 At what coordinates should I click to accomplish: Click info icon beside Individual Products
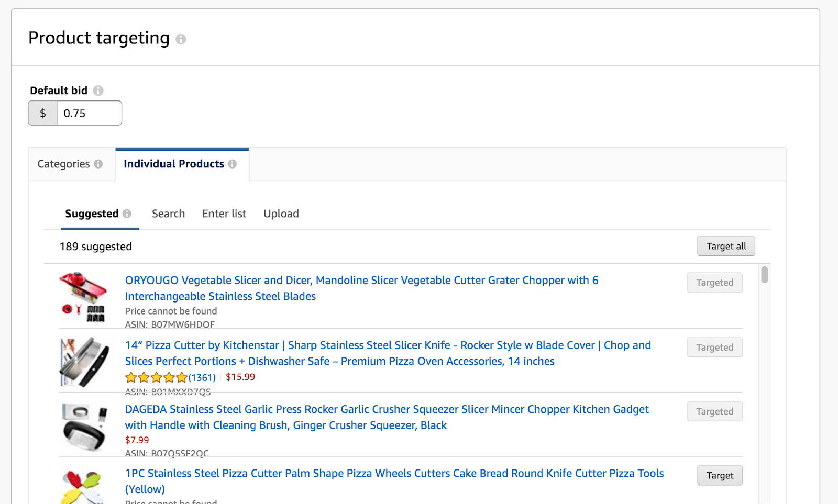tap(233, 164)
